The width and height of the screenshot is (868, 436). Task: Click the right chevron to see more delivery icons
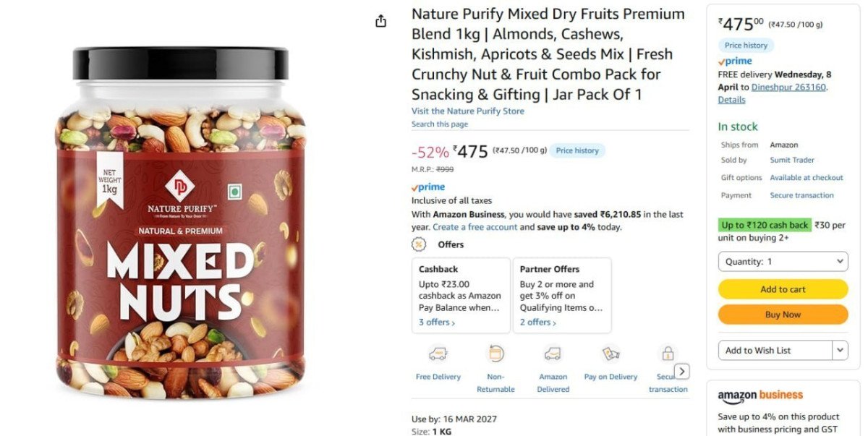click(681, 371)
